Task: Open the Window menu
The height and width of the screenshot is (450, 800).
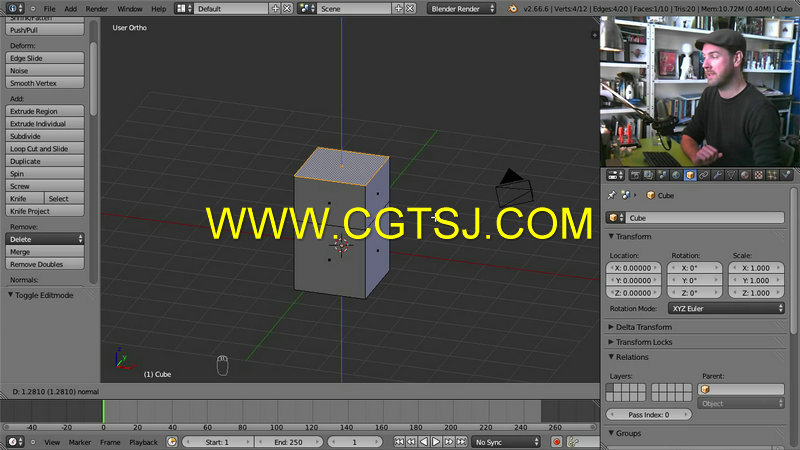Action: coord(130,9)
